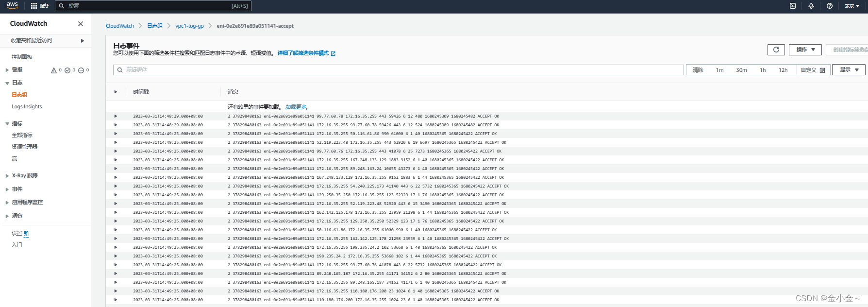Open streams 流 item
This screenshot has height=307, width=868.
pos(15,158)
